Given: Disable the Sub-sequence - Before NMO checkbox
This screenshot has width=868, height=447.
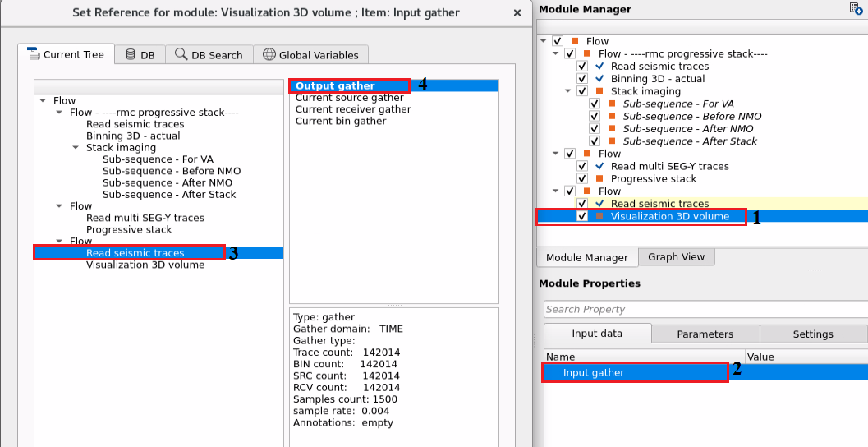Looking at the screenshot, I should pos(595,117).
